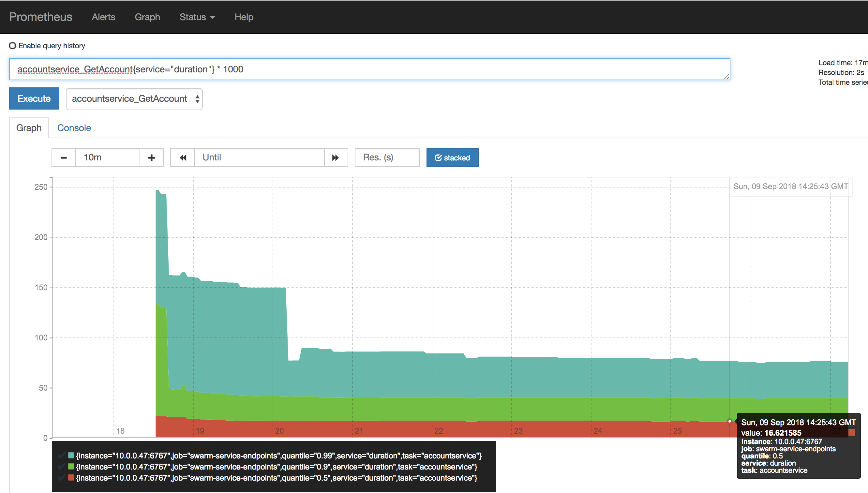Click the expression box resize handle

[x=726, y=77]
